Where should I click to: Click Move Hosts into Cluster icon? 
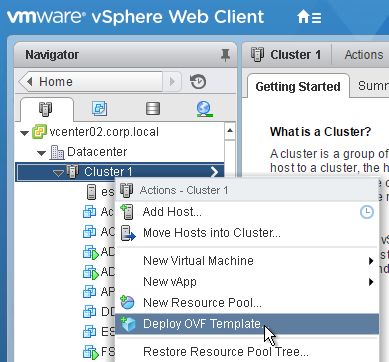[x=128, y=233]
